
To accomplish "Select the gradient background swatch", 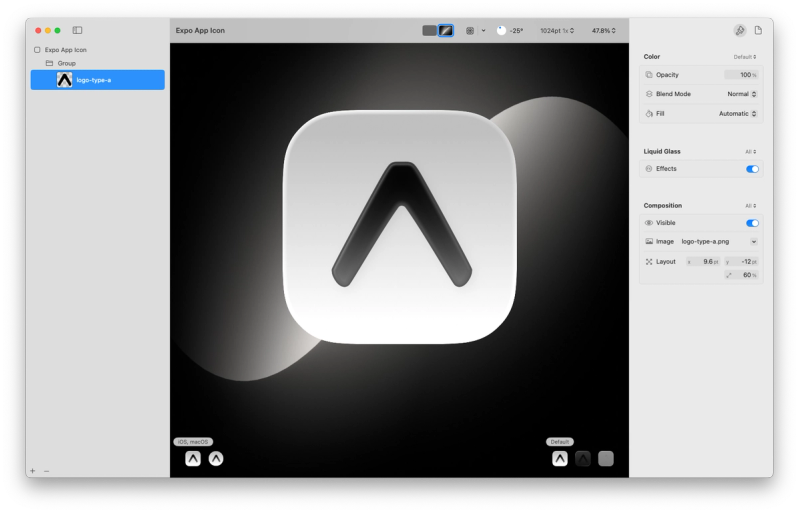I will (446, 31).
